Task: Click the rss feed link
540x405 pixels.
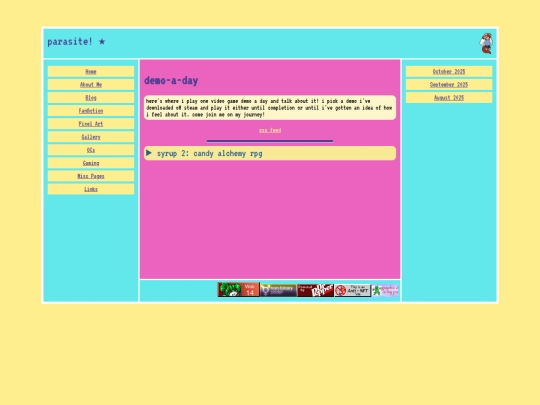Action: [270, 130]
